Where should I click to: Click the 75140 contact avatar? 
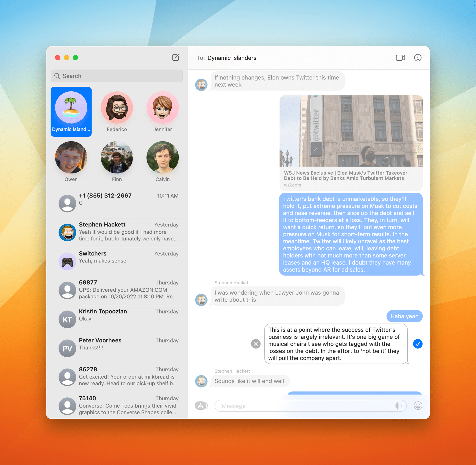[x=67, y=406]
